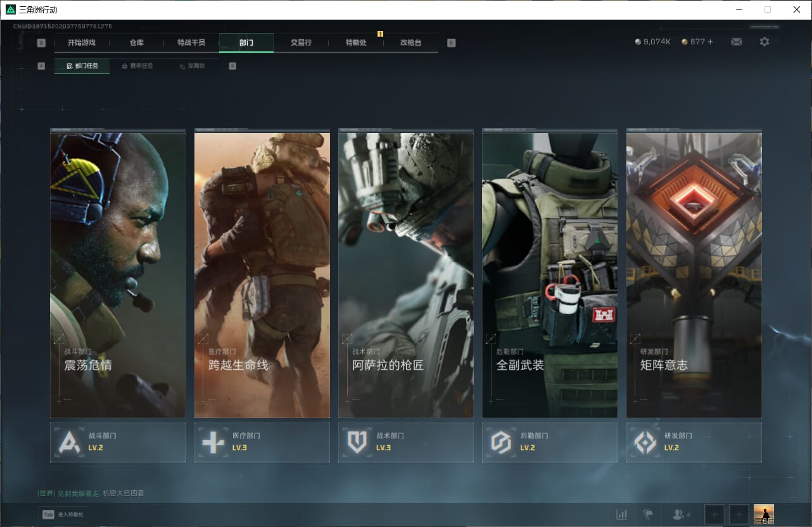
Task: Select the 部门任务 sub-tab
Action: pyautogui.click(x=82, y=66)
